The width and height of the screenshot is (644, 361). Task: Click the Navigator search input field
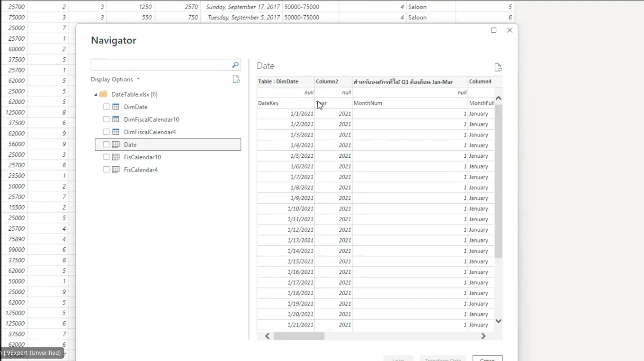pyautogui.click(x=161, y=65)
